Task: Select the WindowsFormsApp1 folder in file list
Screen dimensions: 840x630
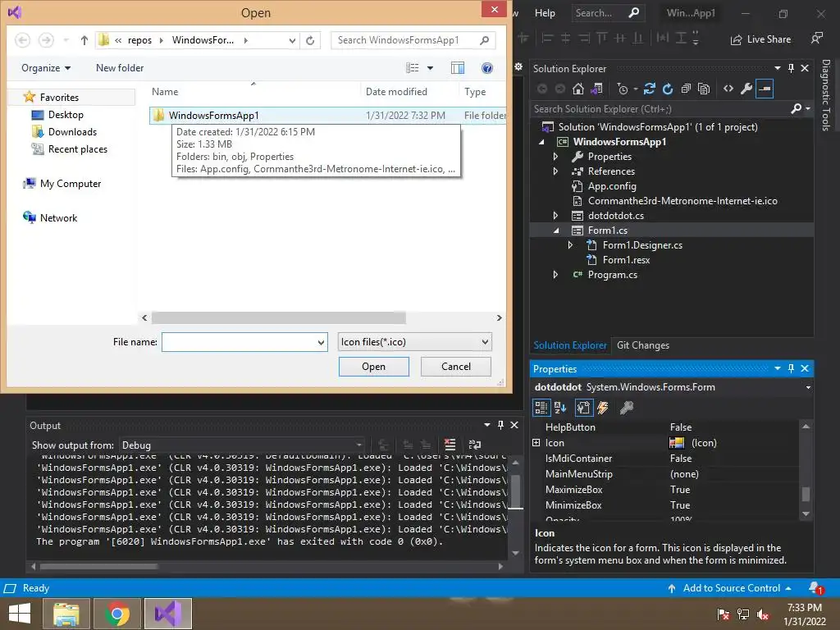Action: pos(328,115)
